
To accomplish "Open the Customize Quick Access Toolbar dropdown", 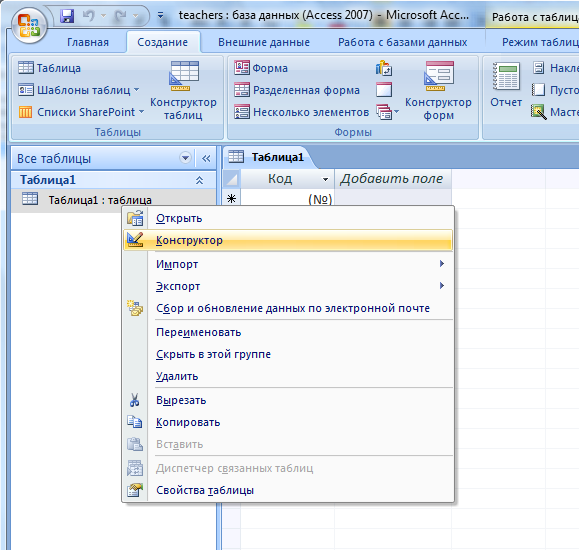I will click(160, 16).
